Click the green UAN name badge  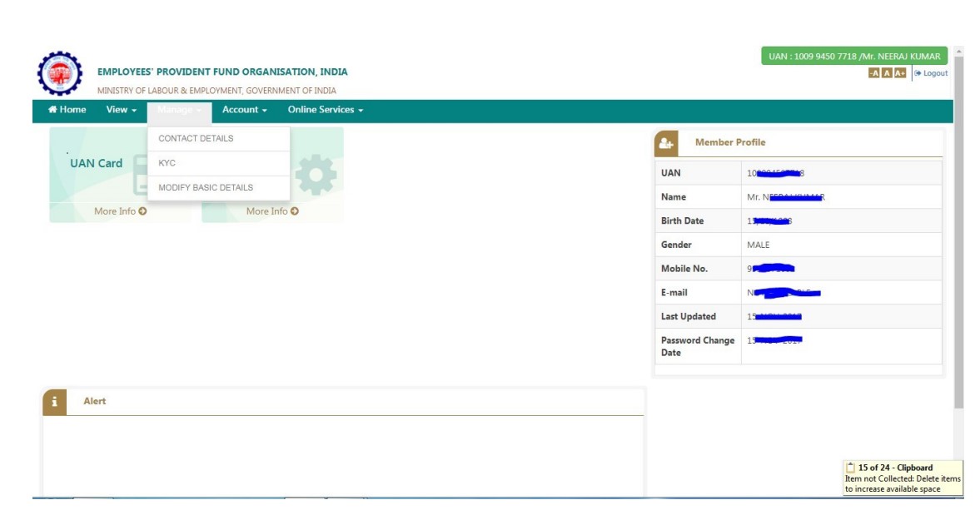[x=853, y=57]
